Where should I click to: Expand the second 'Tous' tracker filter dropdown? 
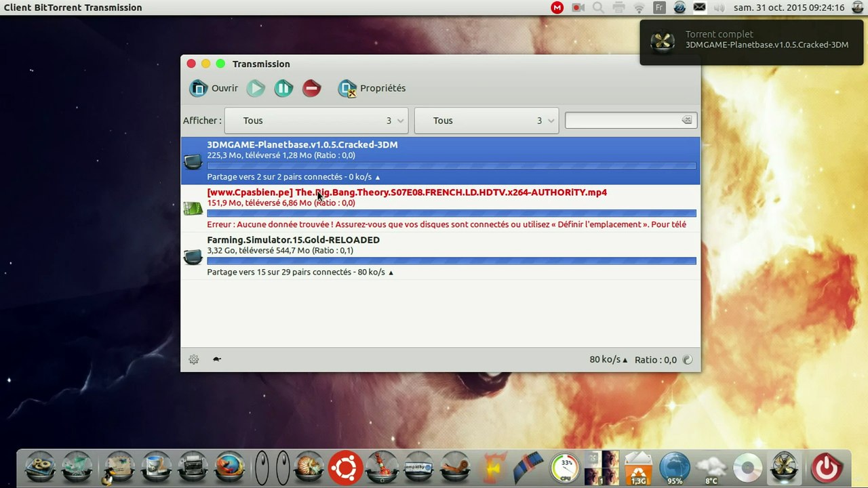click(486, 121)
